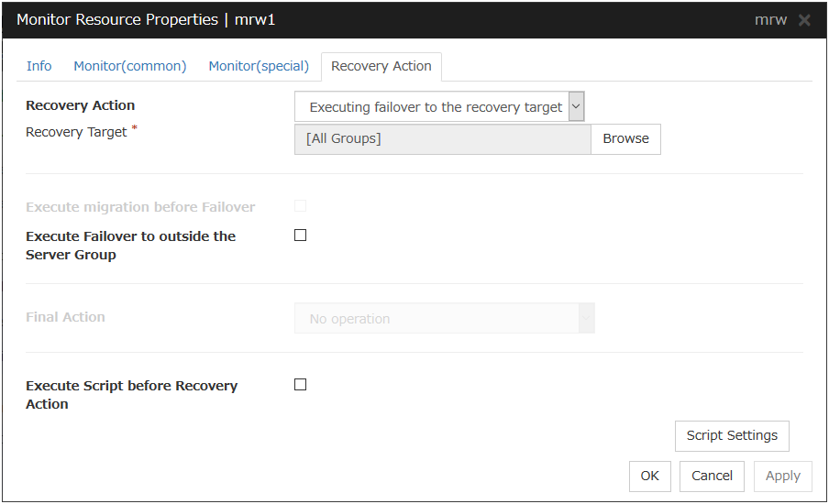This screenshot has width=829, height=504.
Task: Switch to the Info tab
Action: coord(39,66)
